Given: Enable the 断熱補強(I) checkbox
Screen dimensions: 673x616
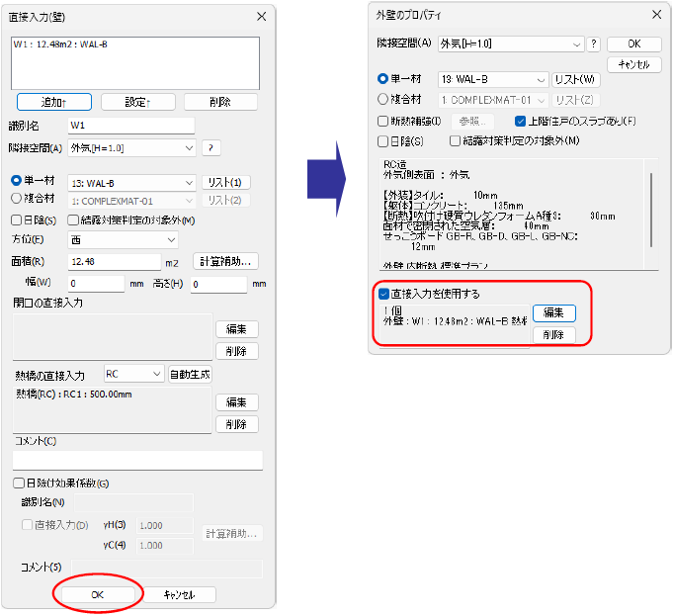Looking at the screenshot, I should click(x=383, y=121).
